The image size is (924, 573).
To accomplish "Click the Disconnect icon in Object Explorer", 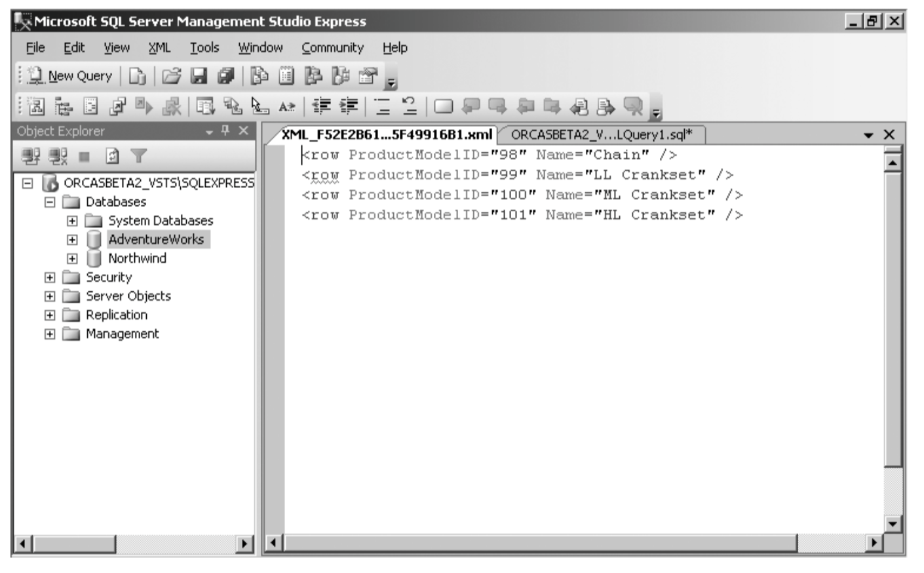I will point(58,156).
